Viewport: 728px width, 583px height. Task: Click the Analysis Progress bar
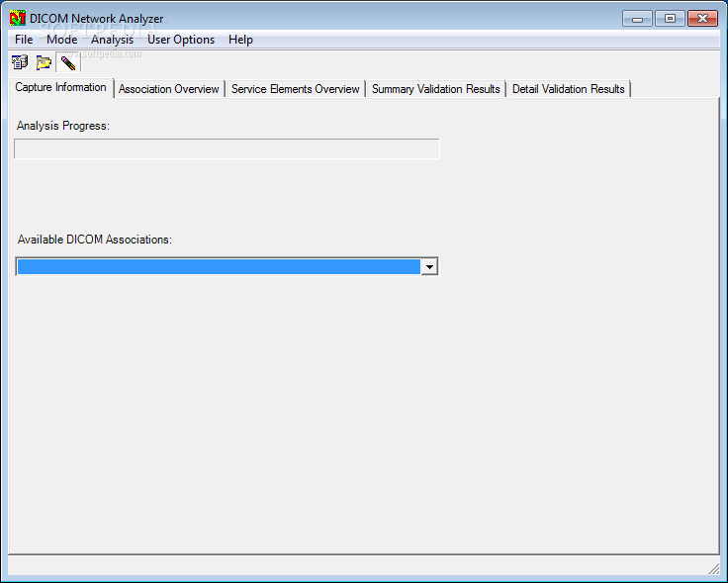227,148
